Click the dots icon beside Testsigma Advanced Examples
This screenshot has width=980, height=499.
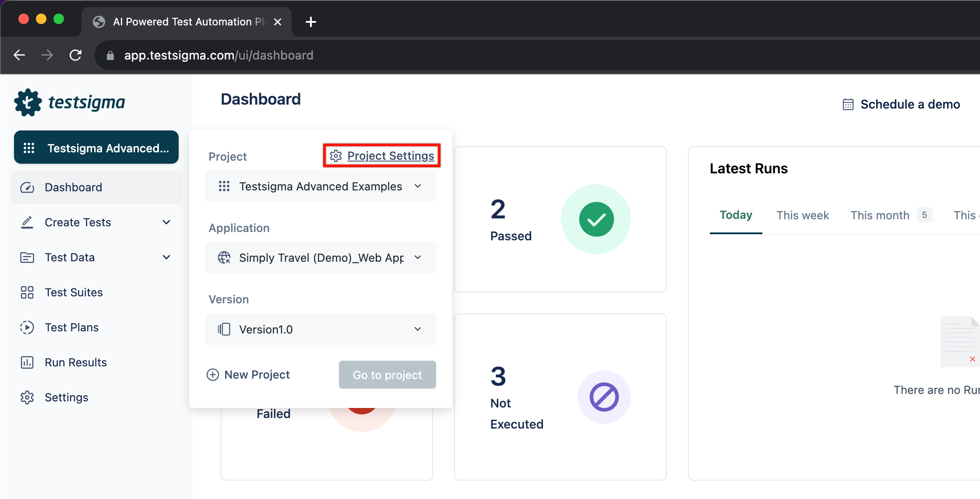[224, 186]
